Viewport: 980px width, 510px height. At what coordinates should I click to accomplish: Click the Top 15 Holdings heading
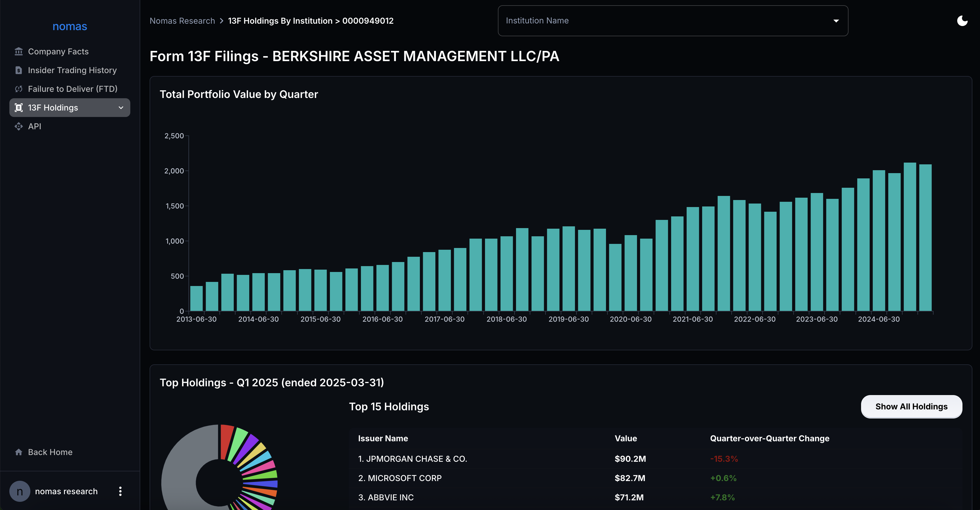[x=389, y=407]
